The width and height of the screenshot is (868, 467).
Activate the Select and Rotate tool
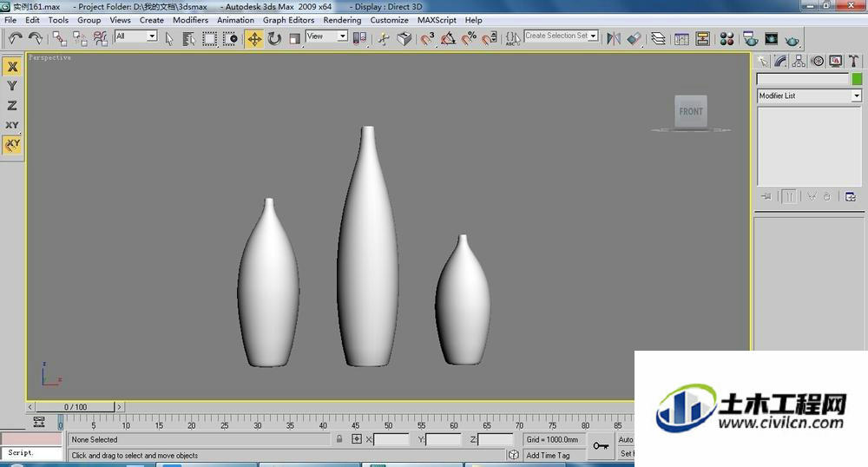[x=274, y=39]
